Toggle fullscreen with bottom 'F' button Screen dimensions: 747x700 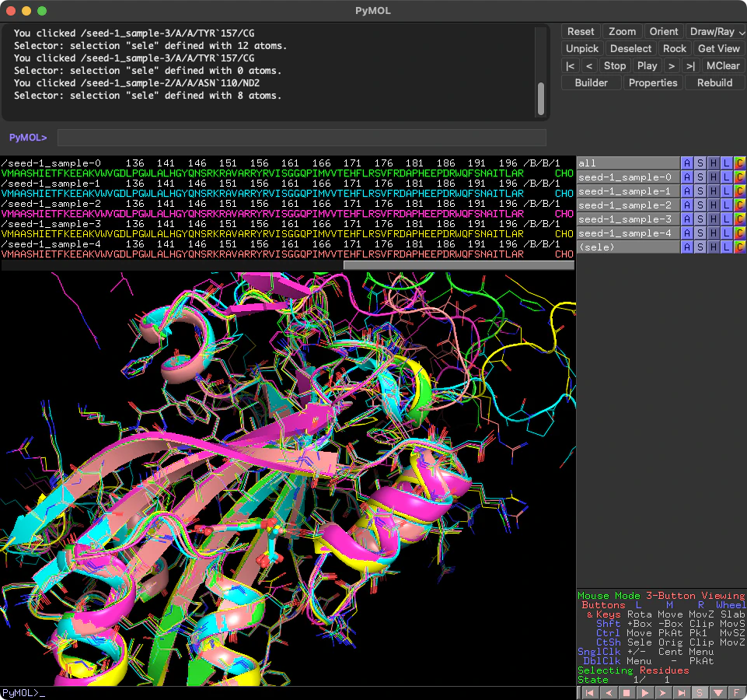coord(736,693)
